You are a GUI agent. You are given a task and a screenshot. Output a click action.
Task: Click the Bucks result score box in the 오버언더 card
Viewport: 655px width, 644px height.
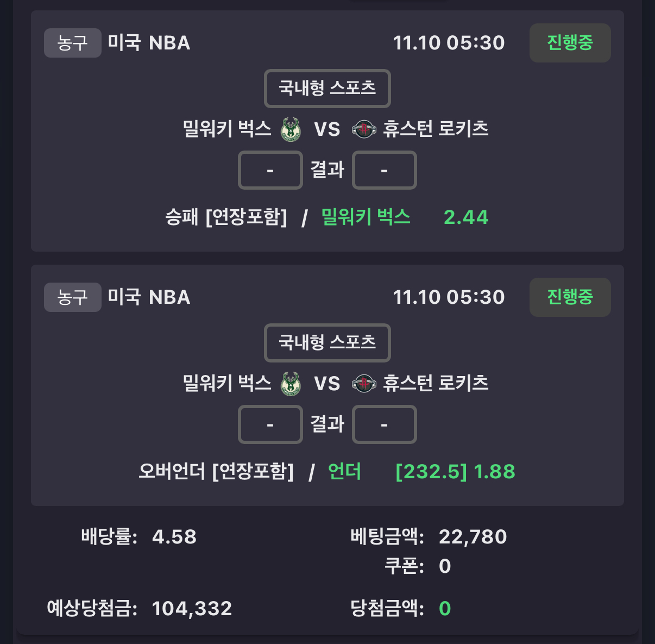coord(270,424)
